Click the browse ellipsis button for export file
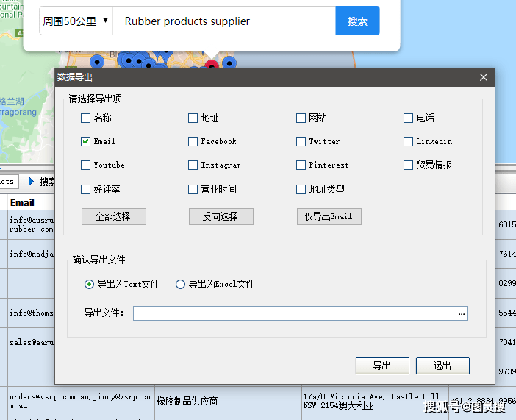 462,313
